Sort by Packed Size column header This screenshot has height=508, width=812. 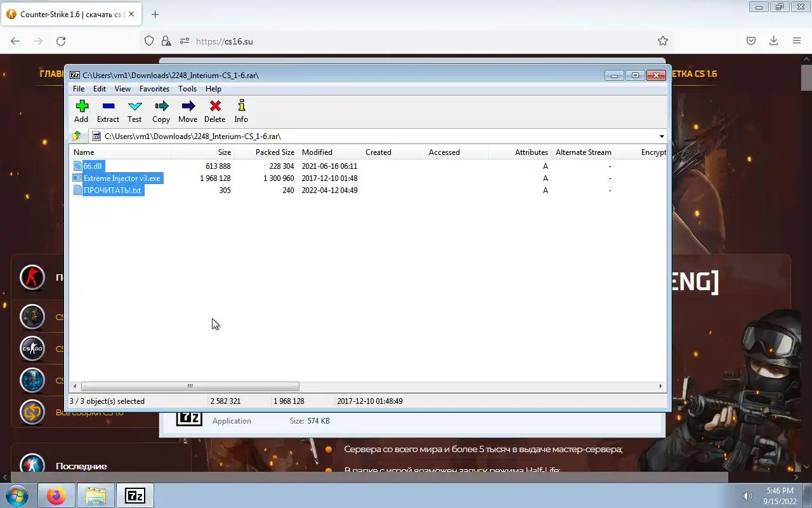[266, 152]
